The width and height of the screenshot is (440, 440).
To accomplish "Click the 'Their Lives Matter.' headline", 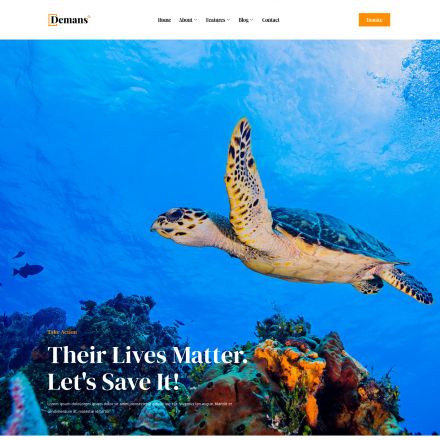I will pos(147,355).
